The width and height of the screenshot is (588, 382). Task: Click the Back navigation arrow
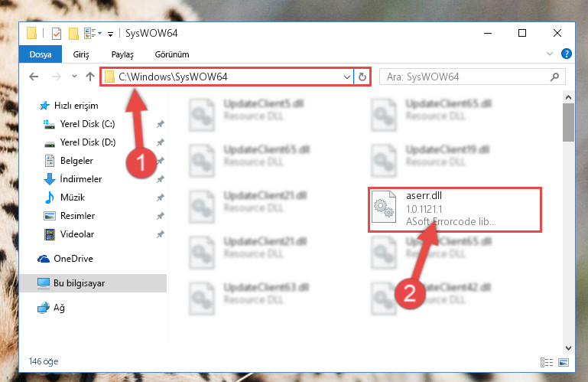pos(34,77)
